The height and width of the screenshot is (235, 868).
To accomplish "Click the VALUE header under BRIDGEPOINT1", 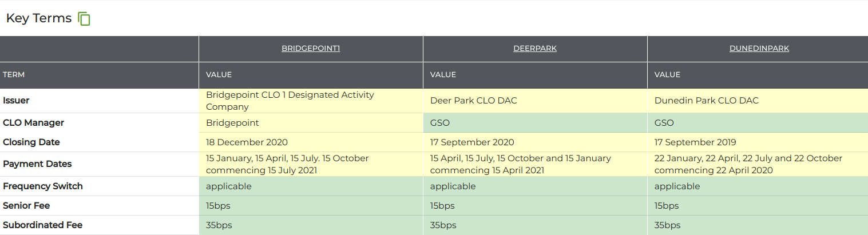I will tap(219, 75).
